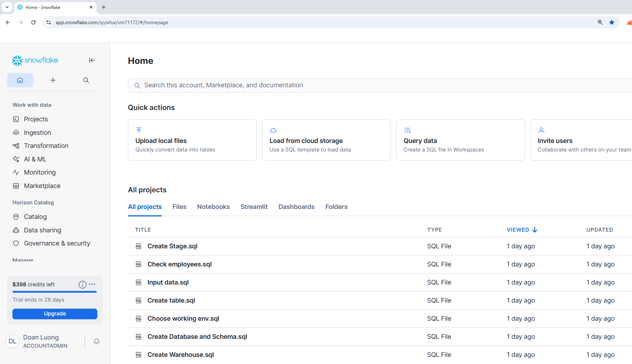Open the Create Warehouse.sql file
Viewport: 632px width, 364px height.
pos(180,354)
